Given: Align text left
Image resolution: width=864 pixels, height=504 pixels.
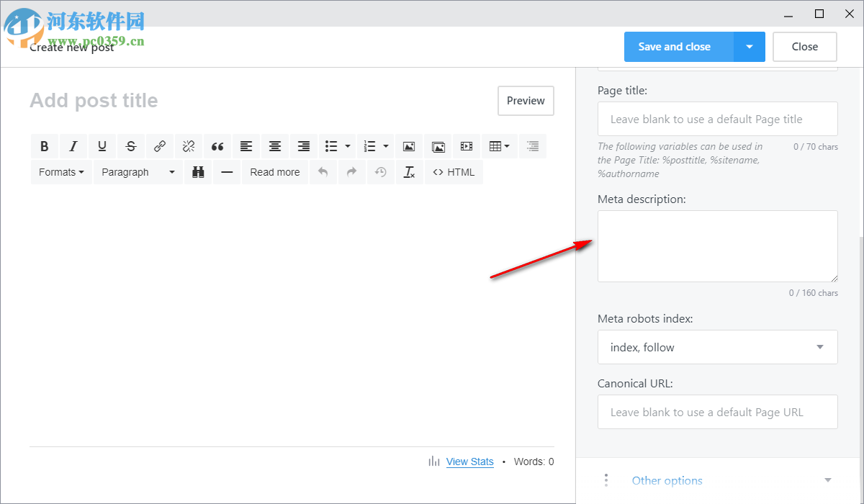Looking at the screenshot, I should [246, 146].
